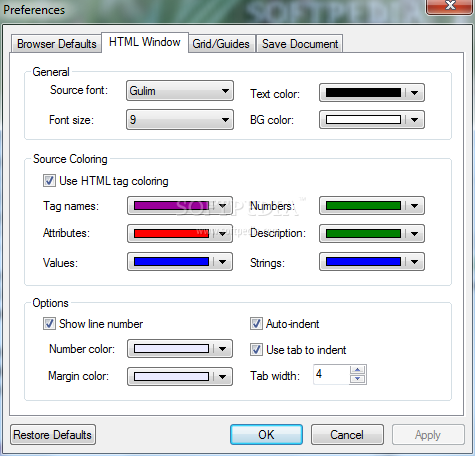Click the blue Values color swatch
This screenshot has width=475, height=456.
pos(171,262)
